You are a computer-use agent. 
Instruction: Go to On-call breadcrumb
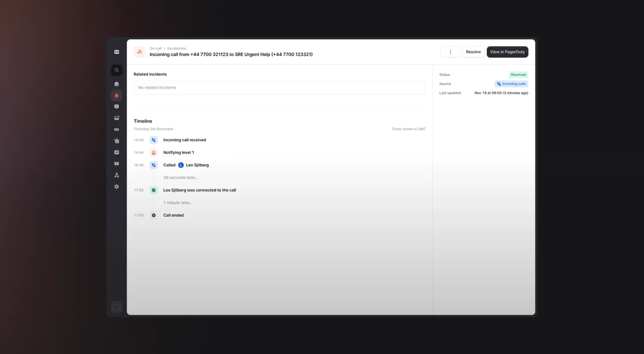tap(156, 48)
